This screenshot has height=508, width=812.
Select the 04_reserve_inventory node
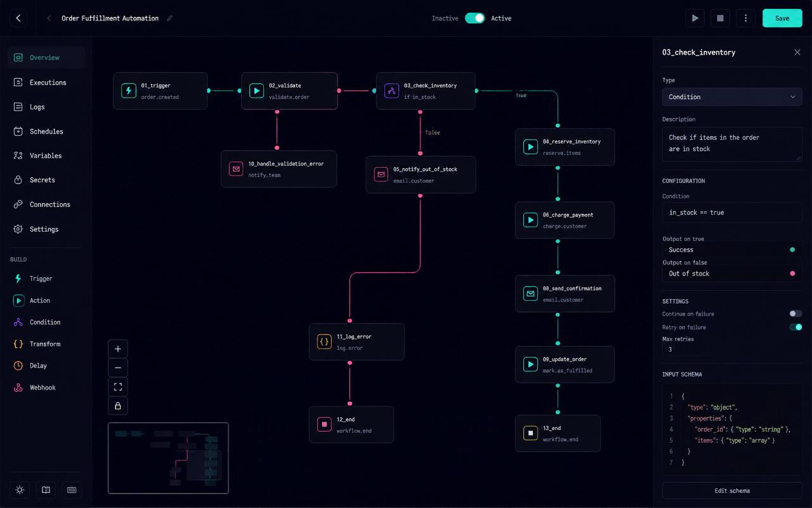pos(565,147)
